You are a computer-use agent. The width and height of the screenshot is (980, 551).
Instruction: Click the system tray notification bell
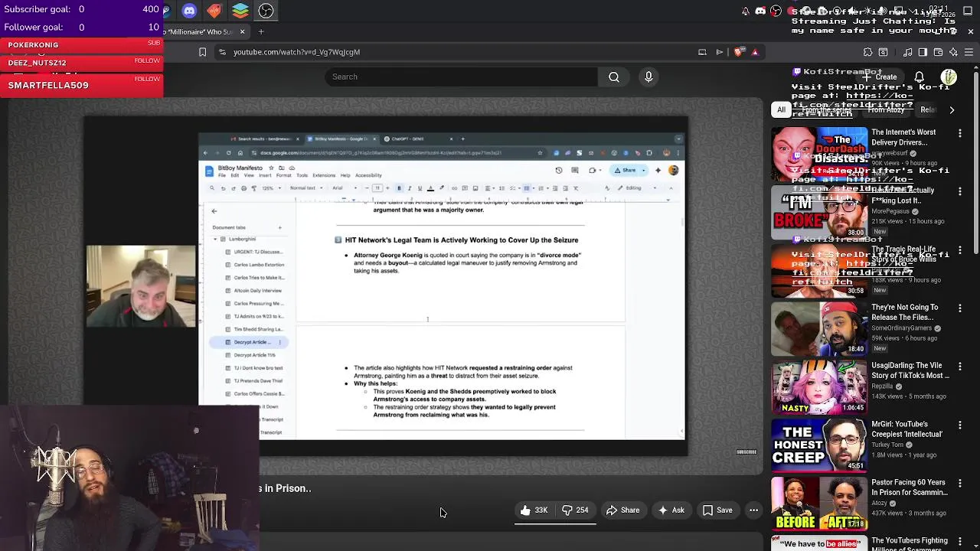(x=746, y=11)
